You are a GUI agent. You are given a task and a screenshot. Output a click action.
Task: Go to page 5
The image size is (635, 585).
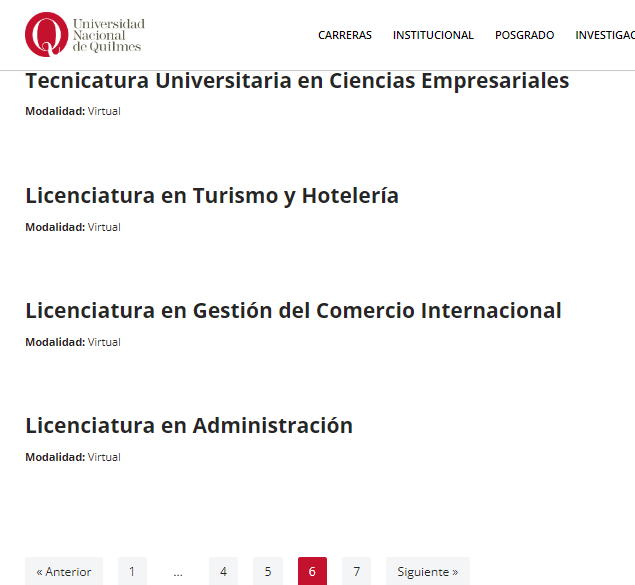click(268, 571)
